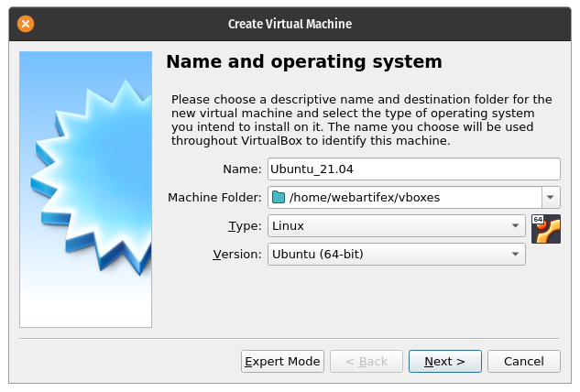Click the "Name and operating system" heading
Viewport: 580px width, 392px height.
303,62
